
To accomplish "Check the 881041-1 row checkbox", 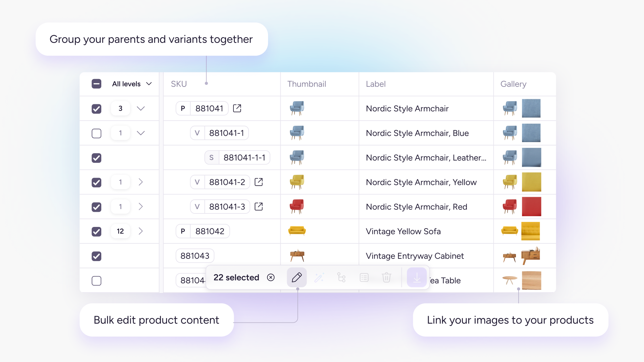I will click(97, 133).
